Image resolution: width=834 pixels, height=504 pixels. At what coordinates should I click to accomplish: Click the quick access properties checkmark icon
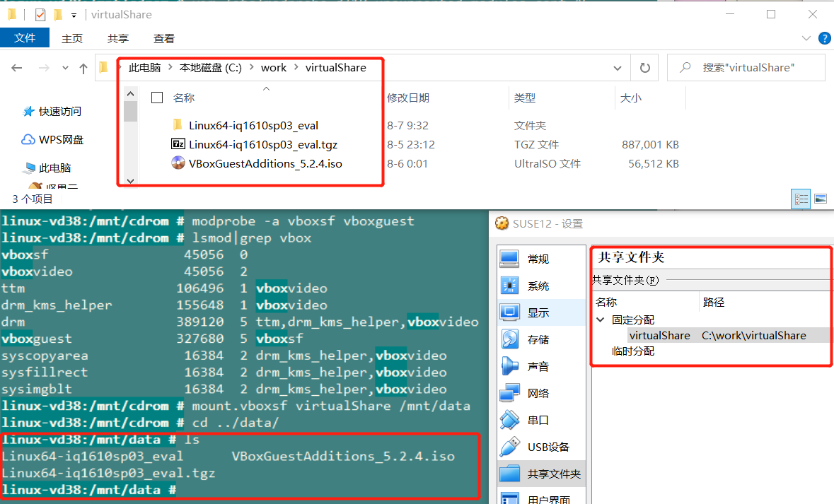pyautogui.click(x=40, y=15)
